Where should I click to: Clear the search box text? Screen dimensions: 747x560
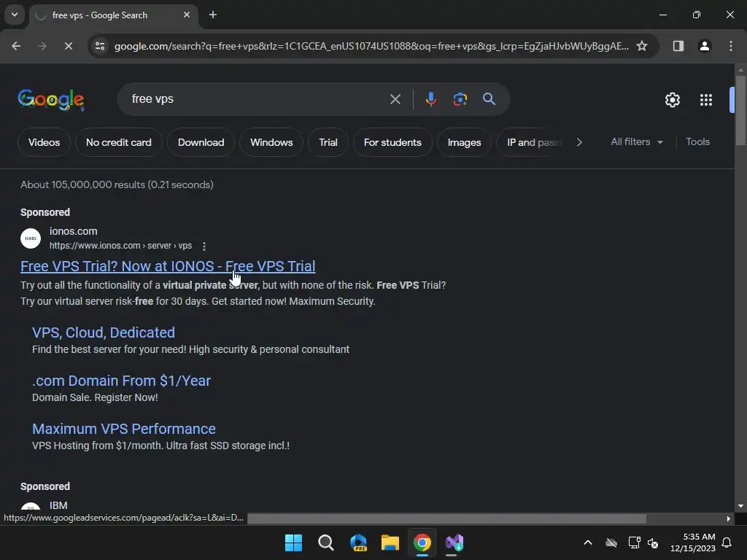pos(395,99)
